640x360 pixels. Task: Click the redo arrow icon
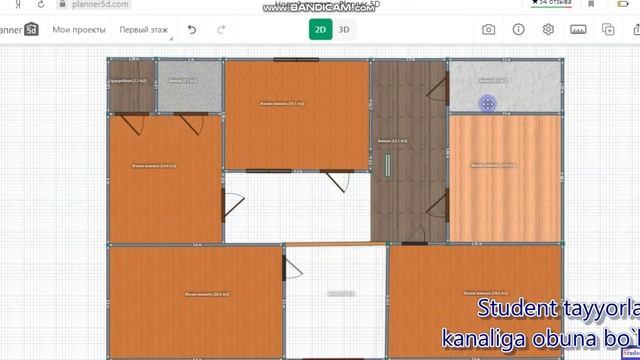(221, 30)
